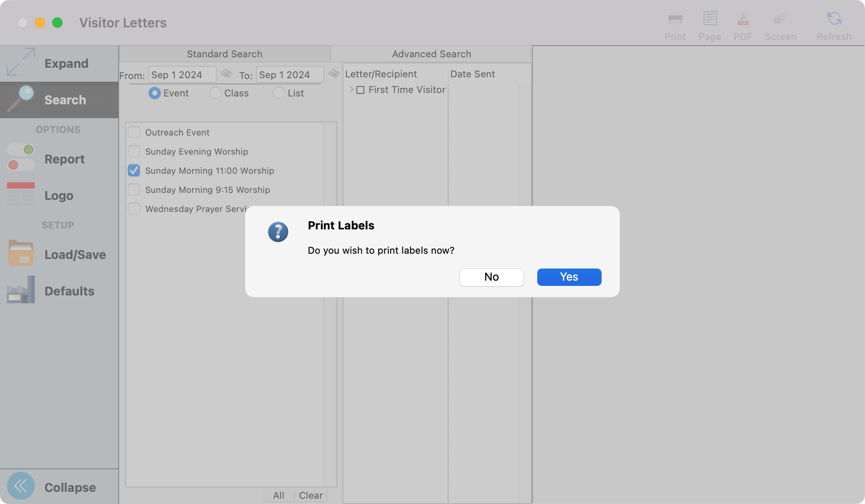Screen dimensions: 865x504
Task: Open the Load/Save folder icon
Action: [21, 254]
